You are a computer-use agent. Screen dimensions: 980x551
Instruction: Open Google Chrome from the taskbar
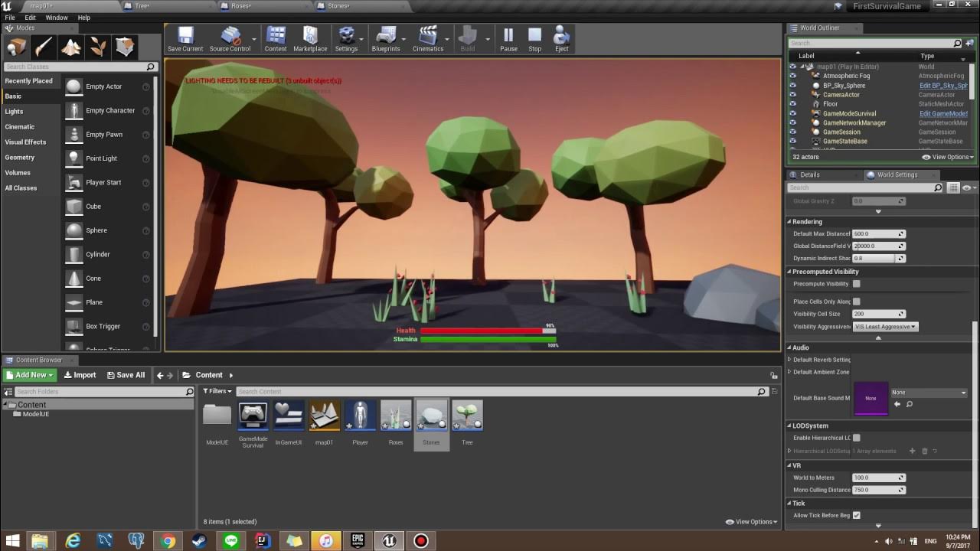(168, 541)
